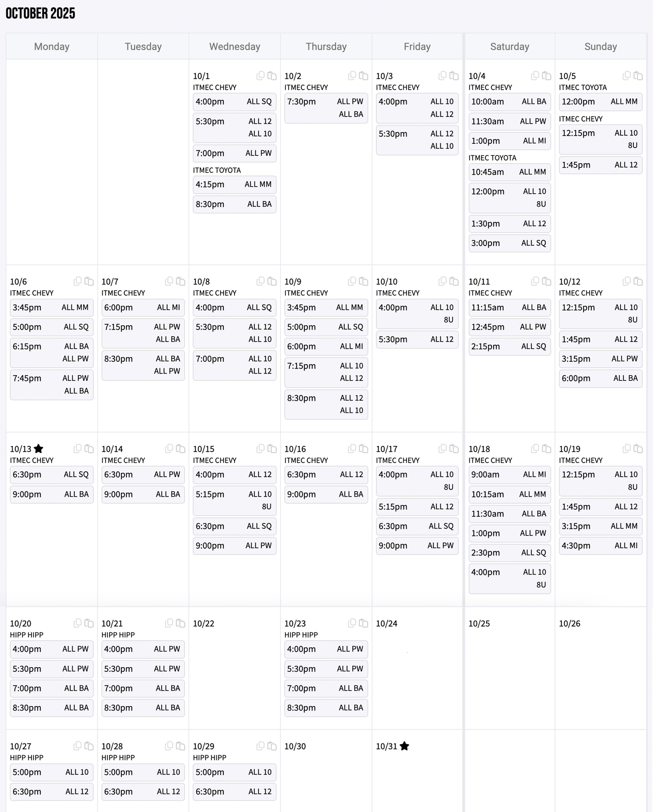Click the Saturday column header

(x=509, y=47)
